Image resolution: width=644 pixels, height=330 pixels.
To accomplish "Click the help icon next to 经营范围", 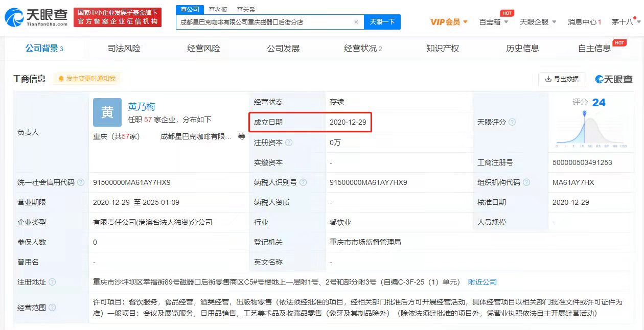I will tap(52, 308).
